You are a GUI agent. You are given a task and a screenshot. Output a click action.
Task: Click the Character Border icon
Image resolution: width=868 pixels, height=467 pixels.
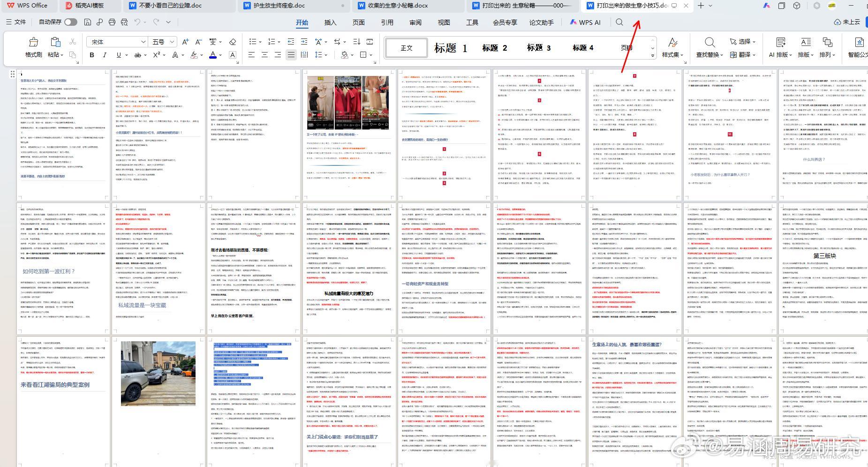click(233, 55)
